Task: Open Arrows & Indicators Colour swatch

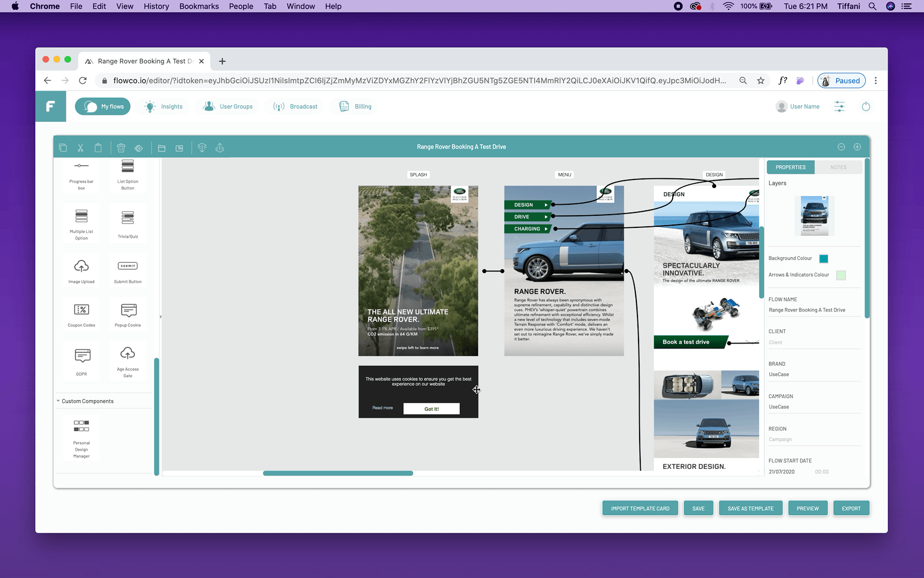Action: pyautogui.click(x=841, y=275)
